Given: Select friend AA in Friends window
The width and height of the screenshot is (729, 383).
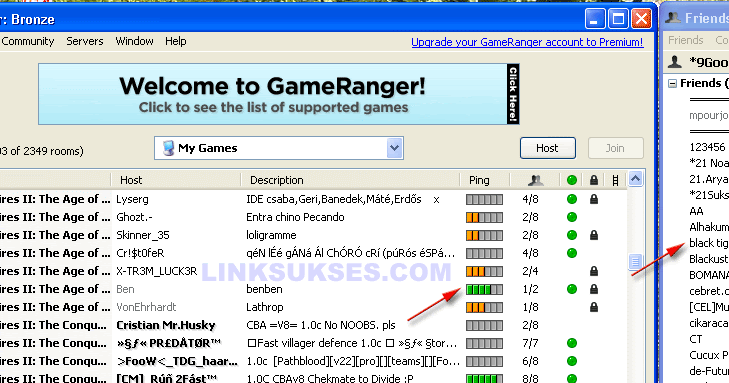Looking at the screenshot, I should pos(696,211).
